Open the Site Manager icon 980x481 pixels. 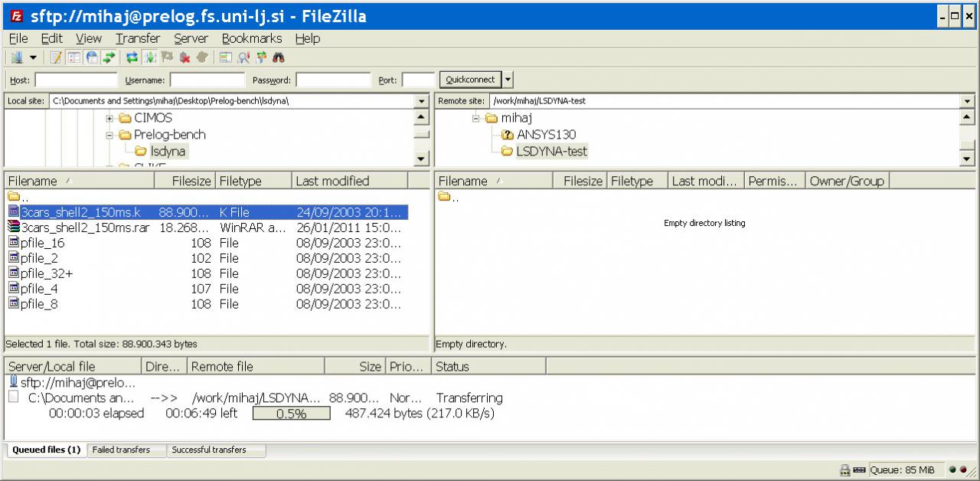coord(17,57)
